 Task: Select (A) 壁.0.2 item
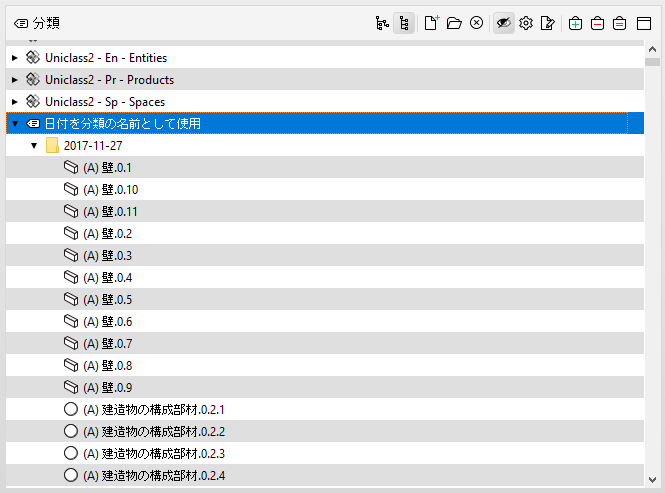click(x=325, y=234)
